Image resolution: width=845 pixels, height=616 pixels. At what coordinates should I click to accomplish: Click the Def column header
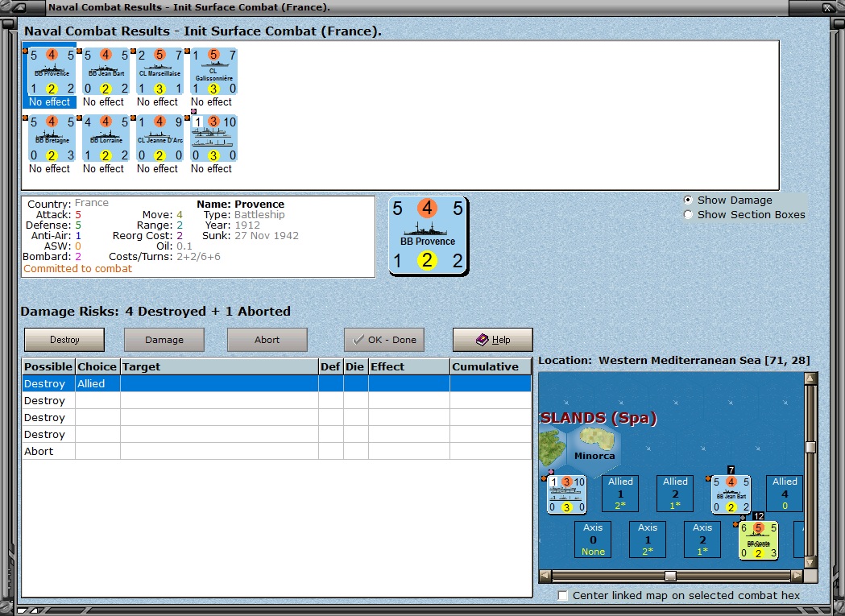pyautogui.click(x=331, y=366)
